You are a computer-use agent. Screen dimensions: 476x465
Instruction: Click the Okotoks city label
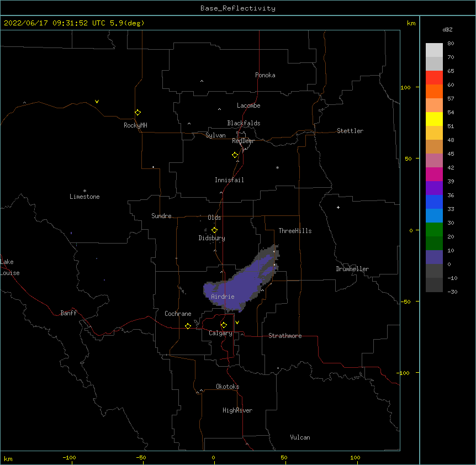pyautogui.click(x=228, y=387)
